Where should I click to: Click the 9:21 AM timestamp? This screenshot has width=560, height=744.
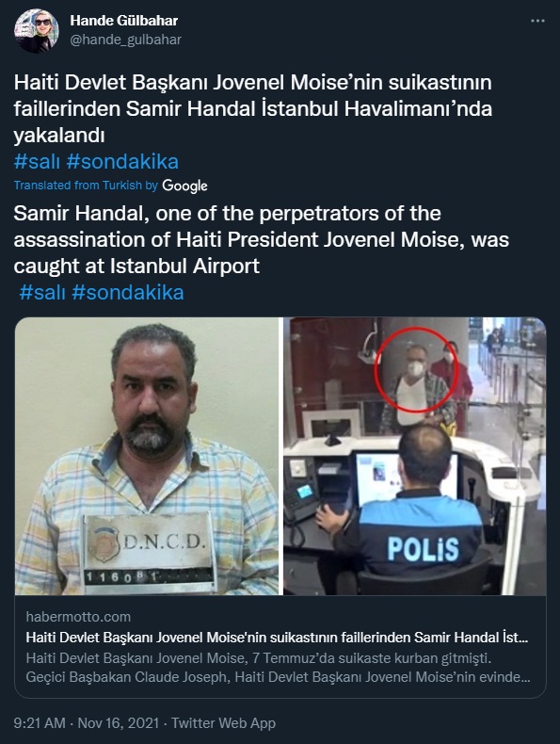click(x=40, y=723)
